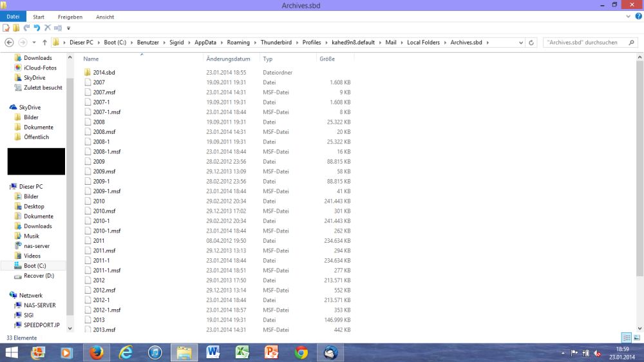This screenshot has width=644, height=362.
Task: Open the Start ribbon tab
Action: point(39,17)
